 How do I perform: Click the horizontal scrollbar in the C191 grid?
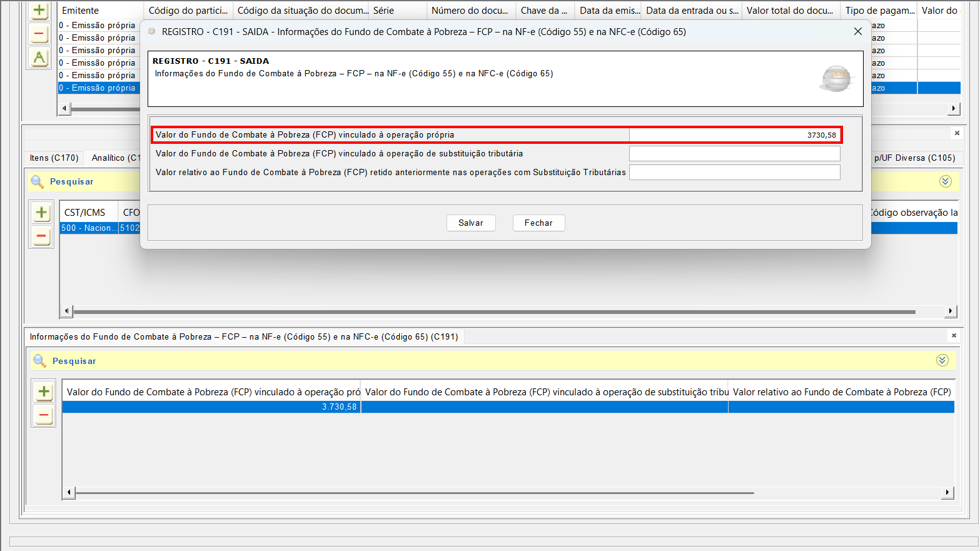coord(413,493)
